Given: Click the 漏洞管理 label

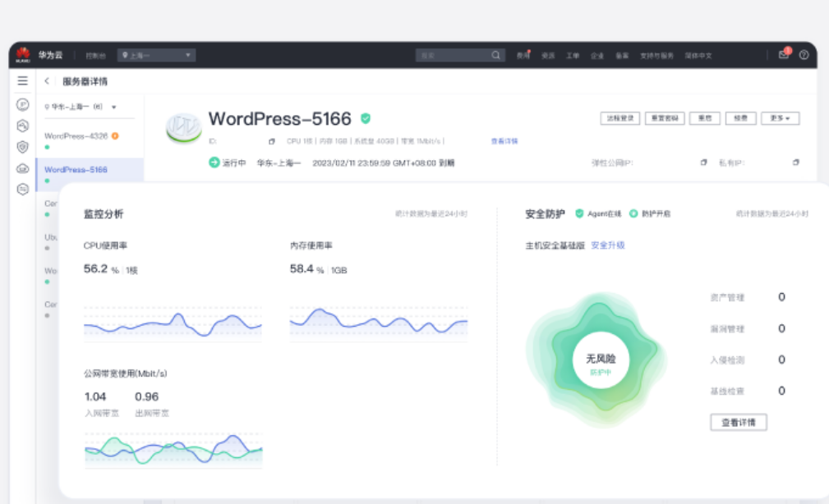Looking at the screenshot, I should [727, 328].
